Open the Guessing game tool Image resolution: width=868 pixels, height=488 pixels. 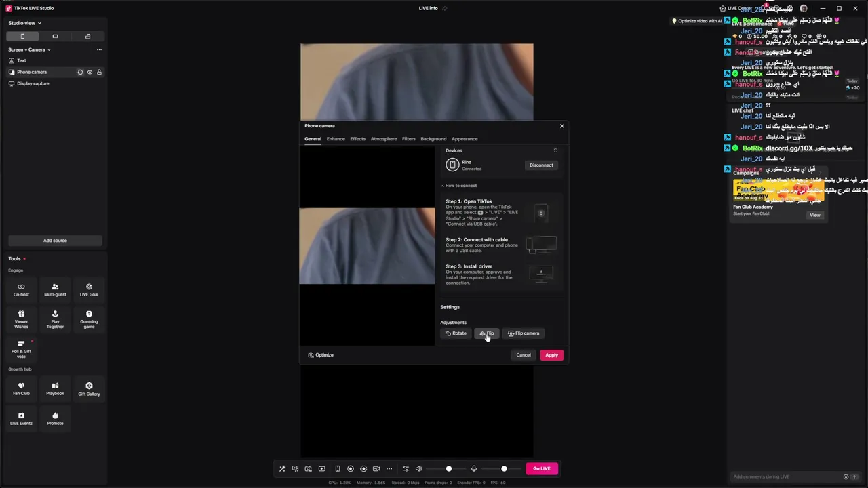click(89, 320)
